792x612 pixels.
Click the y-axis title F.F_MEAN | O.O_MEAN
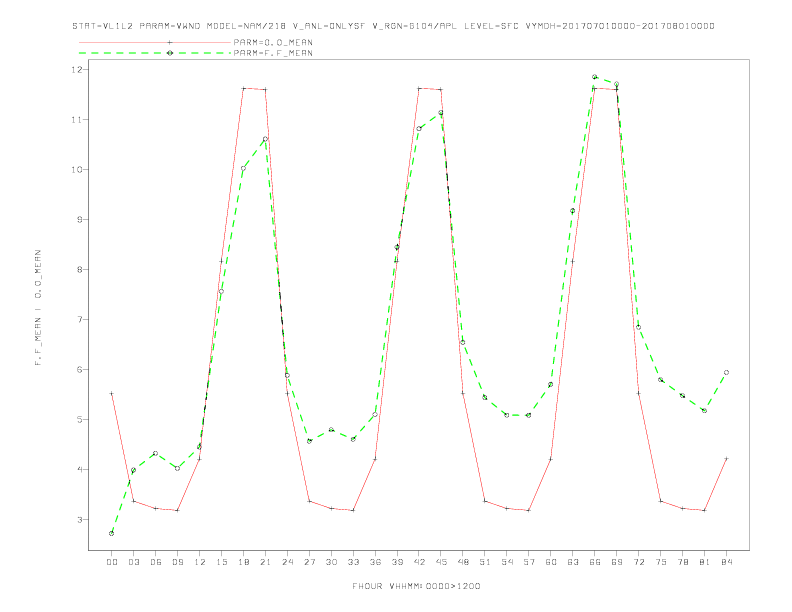(38, 308)
